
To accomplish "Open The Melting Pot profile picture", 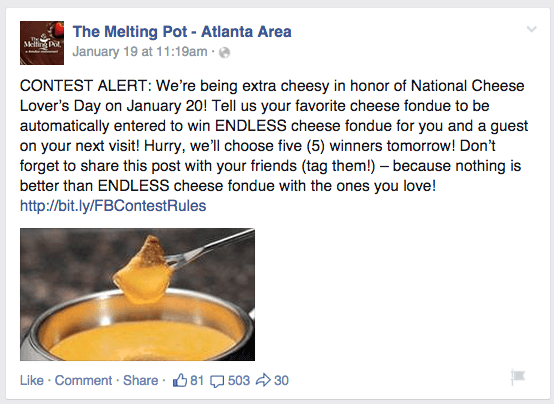I will 42,43.
